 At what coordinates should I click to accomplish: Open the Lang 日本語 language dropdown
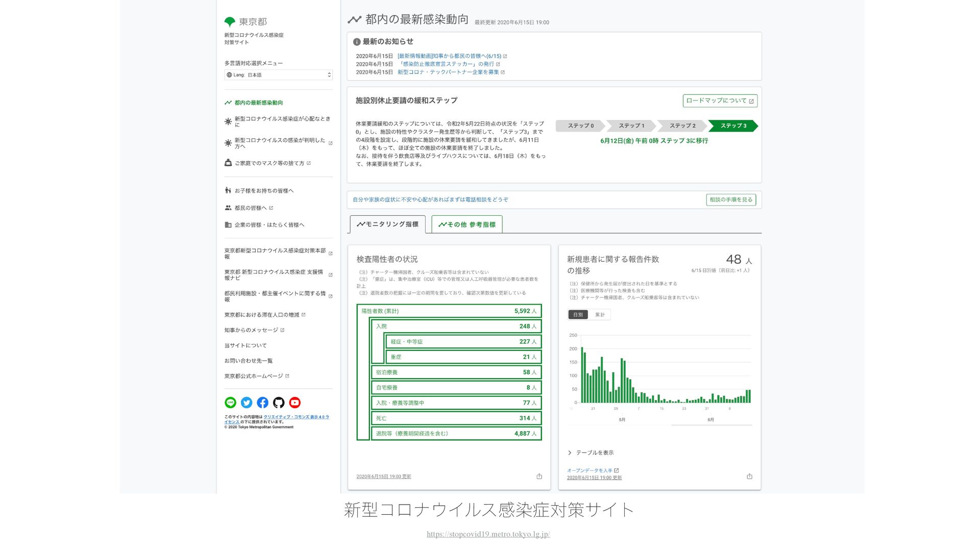(x=278, y=75)
